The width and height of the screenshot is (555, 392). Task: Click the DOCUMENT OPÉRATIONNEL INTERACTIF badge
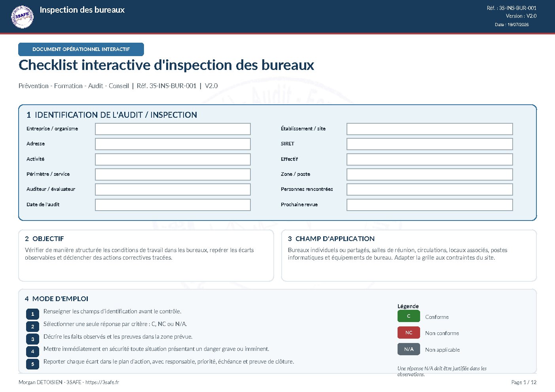click(81, 49)
